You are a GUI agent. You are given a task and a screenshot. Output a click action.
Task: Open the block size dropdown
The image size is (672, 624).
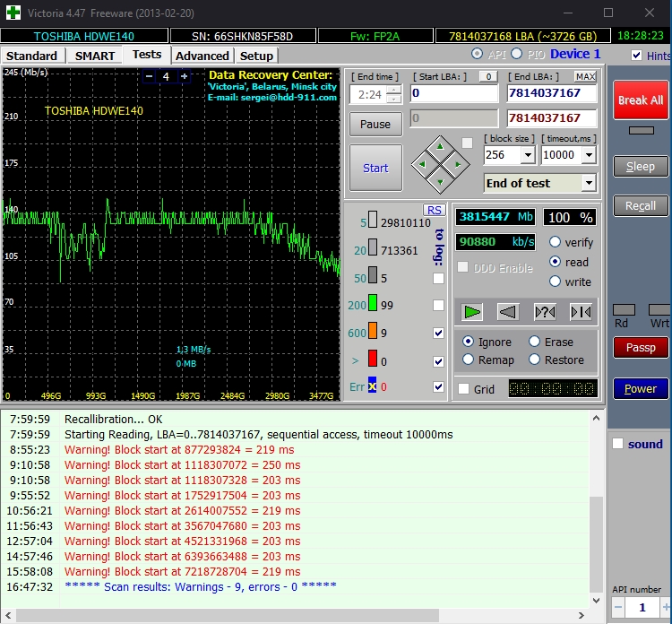(528, 155)
